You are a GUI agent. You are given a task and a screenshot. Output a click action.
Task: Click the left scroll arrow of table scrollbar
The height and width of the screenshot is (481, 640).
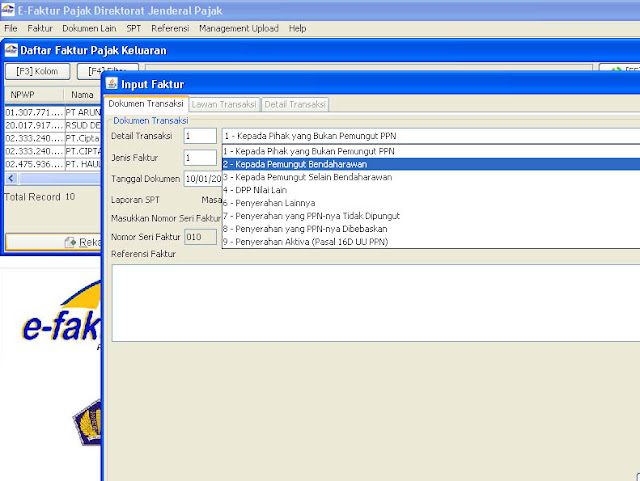click(x=11, y=178)
